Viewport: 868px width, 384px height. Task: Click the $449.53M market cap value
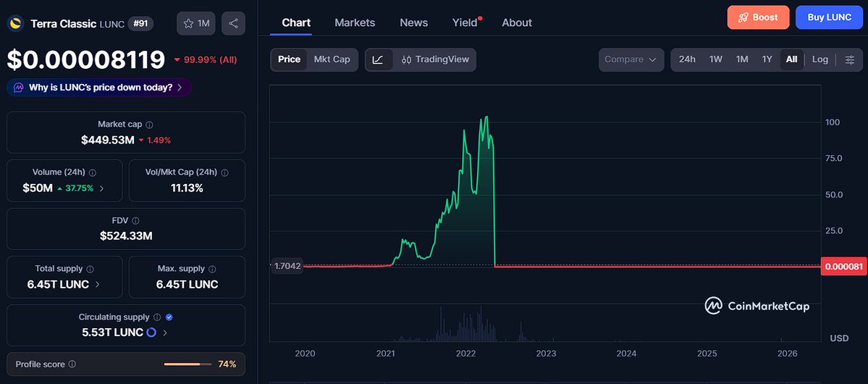point(107,140)
